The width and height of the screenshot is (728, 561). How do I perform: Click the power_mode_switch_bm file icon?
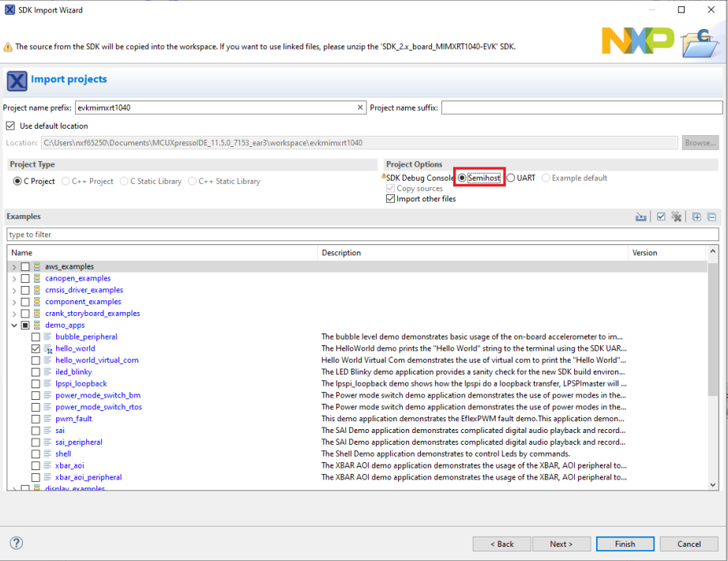[x=47, y=396]
